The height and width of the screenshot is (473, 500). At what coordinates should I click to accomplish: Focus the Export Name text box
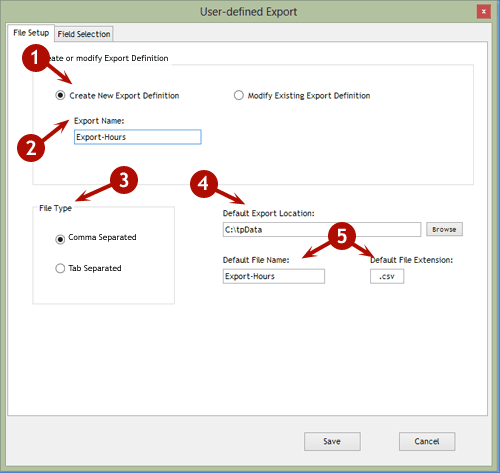[x=138, y=137]
